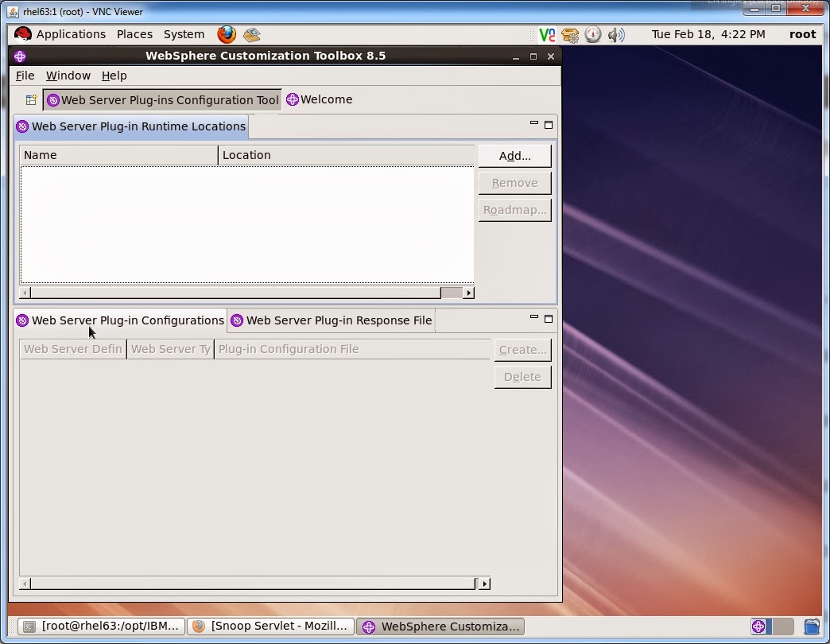This screenshot has height=644, width=830.
Task: Open the Help menu
Action: (x=114, y=76)
